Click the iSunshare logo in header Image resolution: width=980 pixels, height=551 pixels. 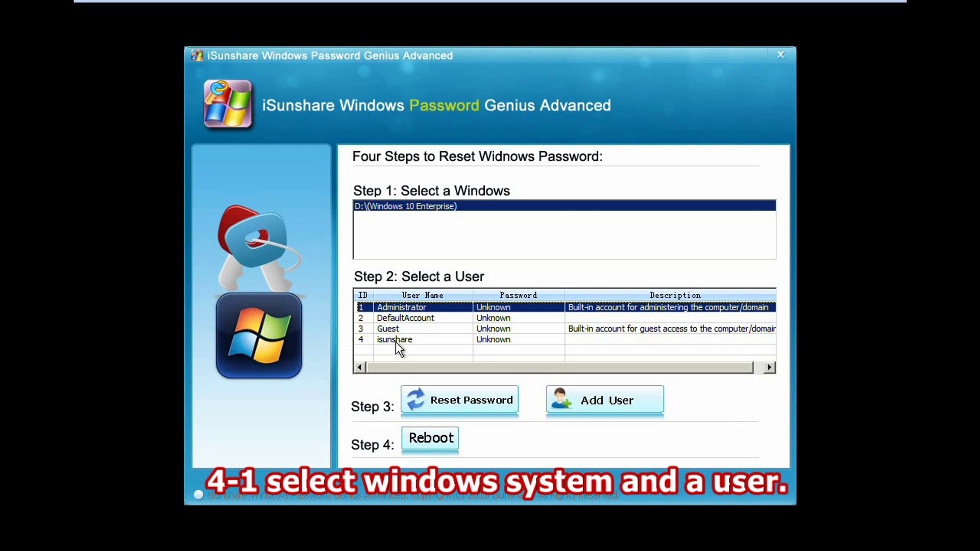(228, 104)
